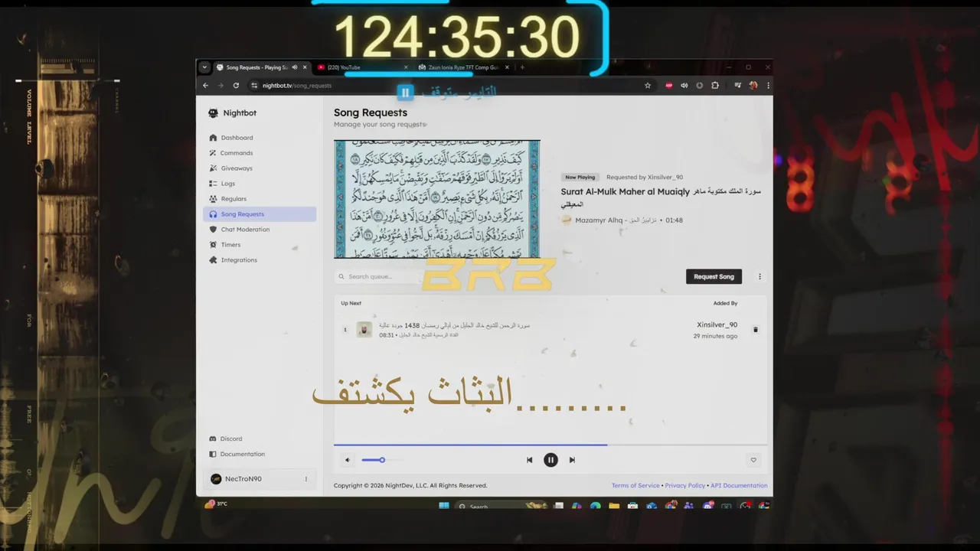Click the Now Playing badge

tap(580, 177)
